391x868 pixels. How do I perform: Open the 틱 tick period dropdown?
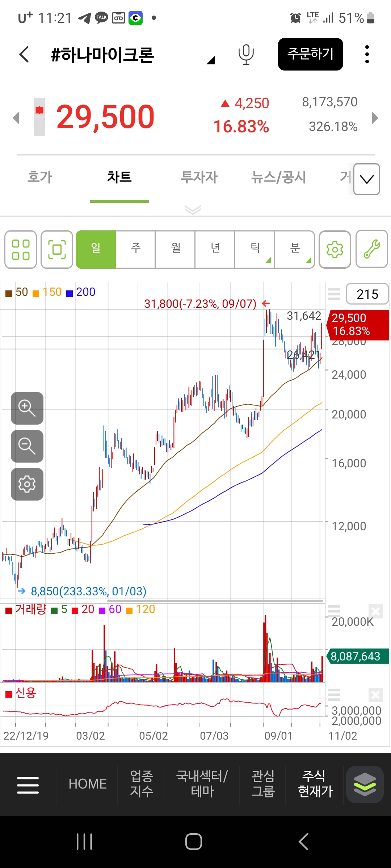coord(255,250)
